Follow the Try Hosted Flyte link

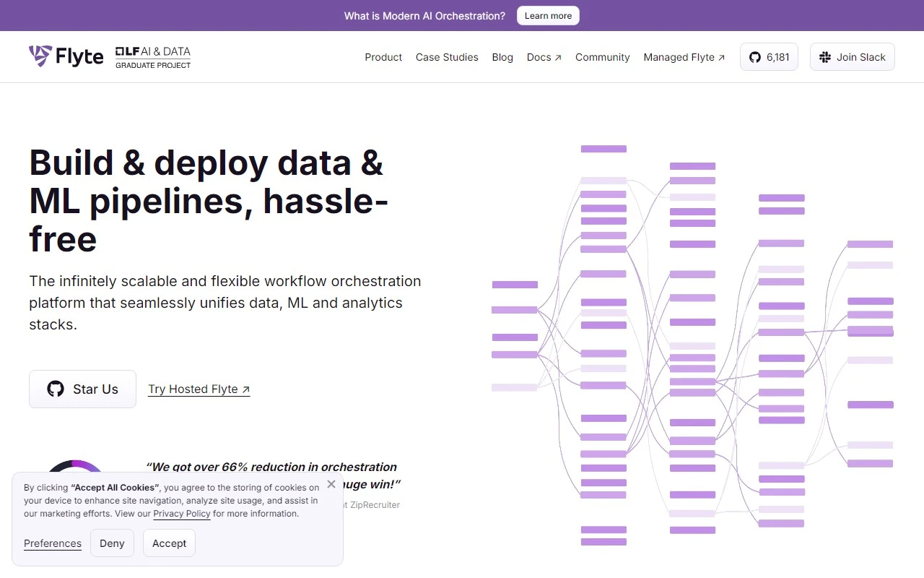[x=199, y=389]
